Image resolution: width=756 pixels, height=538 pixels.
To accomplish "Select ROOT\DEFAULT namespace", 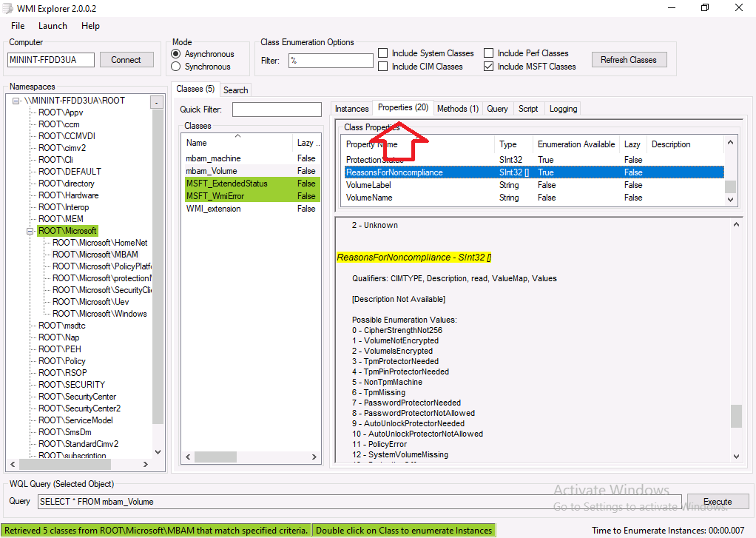I will click(x=70, y=172).
